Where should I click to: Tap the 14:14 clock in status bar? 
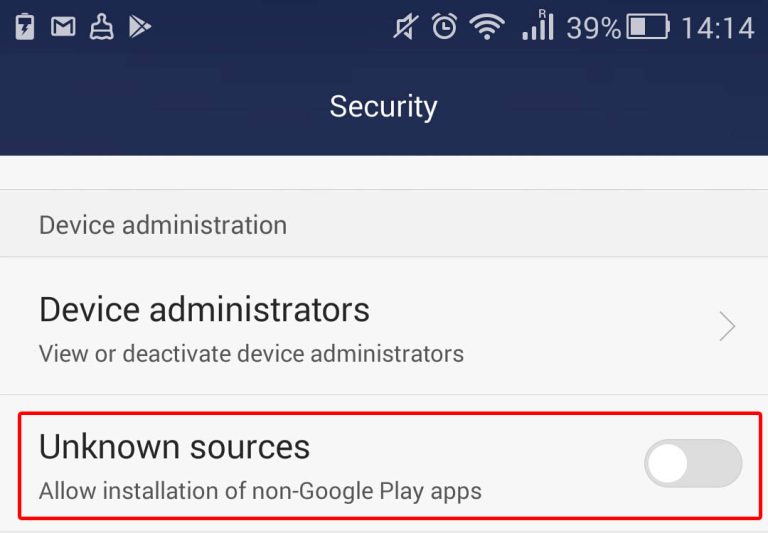(x=717, y=27)
